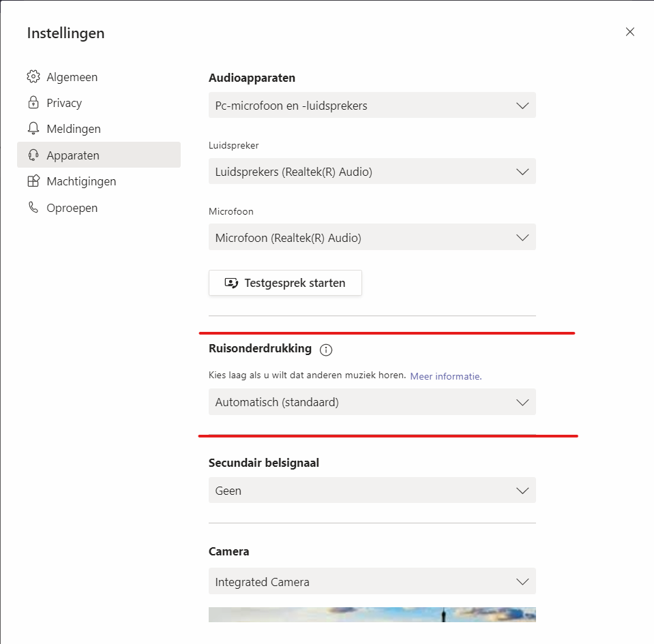
Task: Click the gear icon next to Algemeen
Action: [33, 77]
